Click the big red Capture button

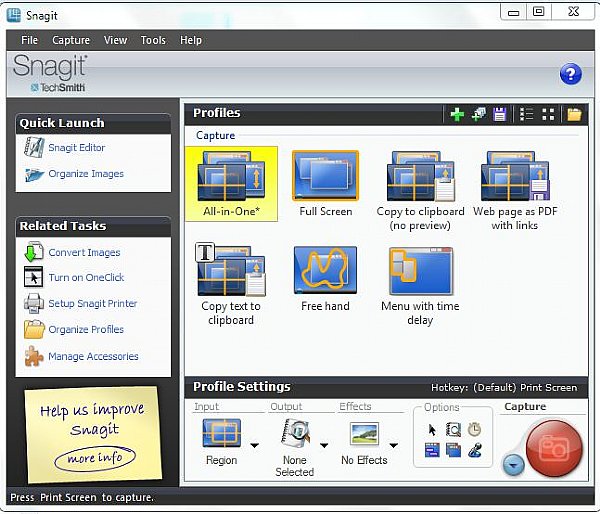tap(554, 448)
